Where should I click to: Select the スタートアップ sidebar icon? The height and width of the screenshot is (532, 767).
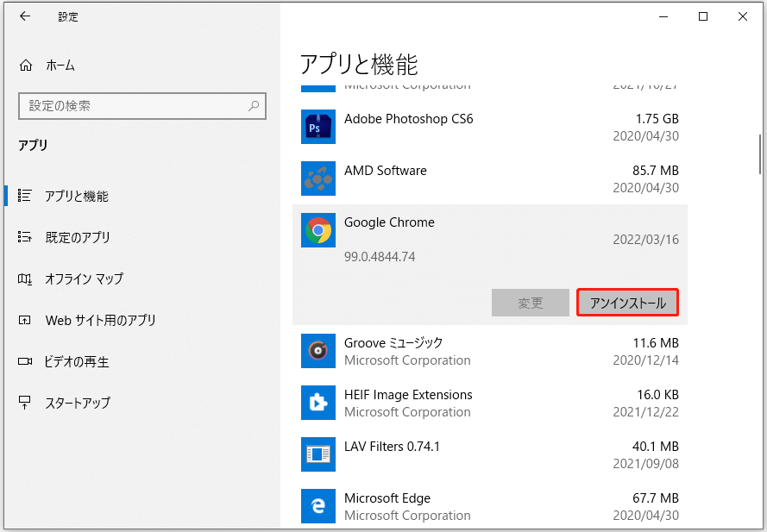[x=24, y=403]
